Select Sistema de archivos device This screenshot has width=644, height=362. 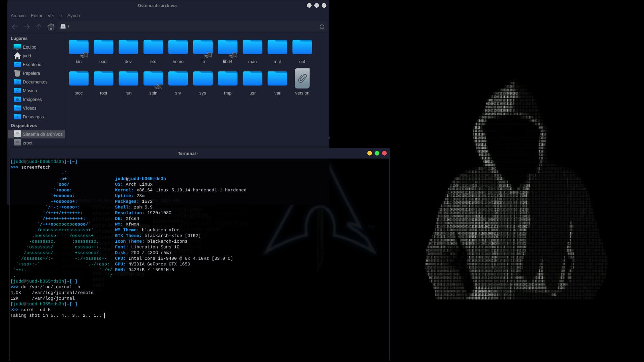[37, 134]
